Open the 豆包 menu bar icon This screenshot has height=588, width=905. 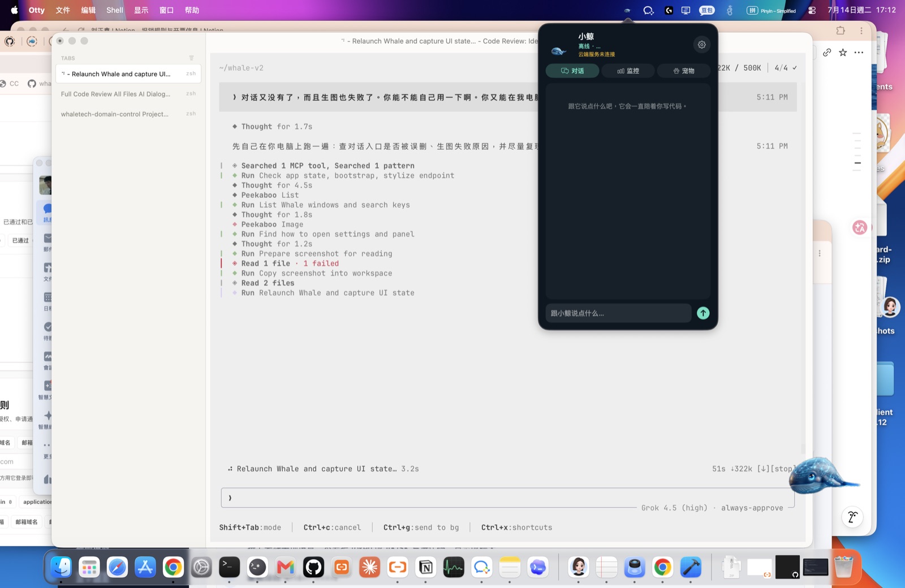click(706, 10)
